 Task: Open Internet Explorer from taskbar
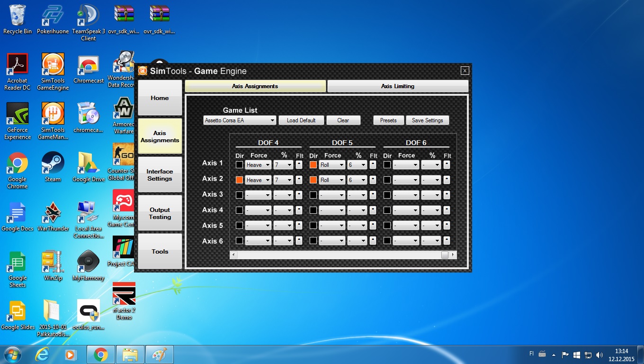tap(43, 355)
